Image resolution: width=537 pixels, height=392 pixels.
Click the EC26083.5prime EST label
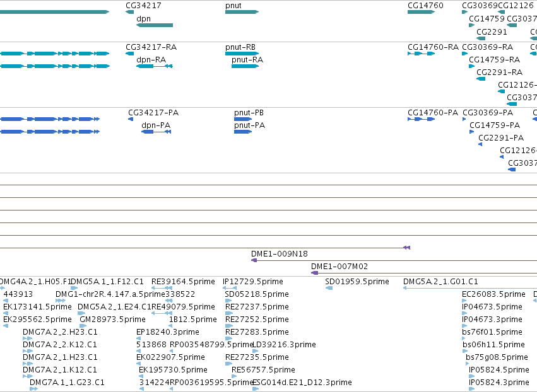(494, 294)
